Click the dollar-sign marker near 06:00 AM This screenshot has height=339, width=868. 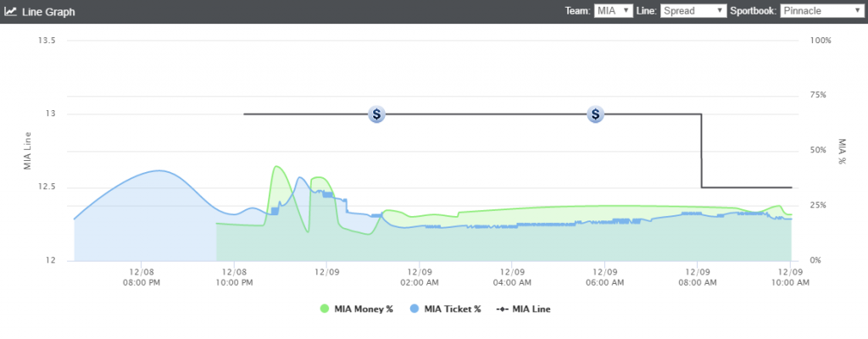pos(596,114)
